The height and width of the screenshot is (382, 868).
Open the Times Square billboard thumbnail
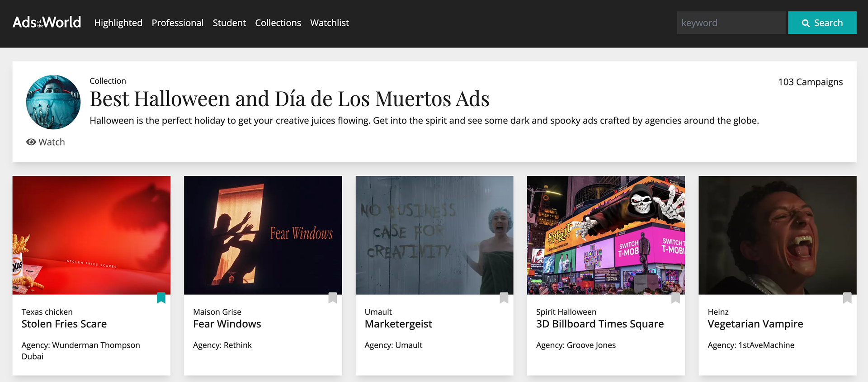(606, 235)
